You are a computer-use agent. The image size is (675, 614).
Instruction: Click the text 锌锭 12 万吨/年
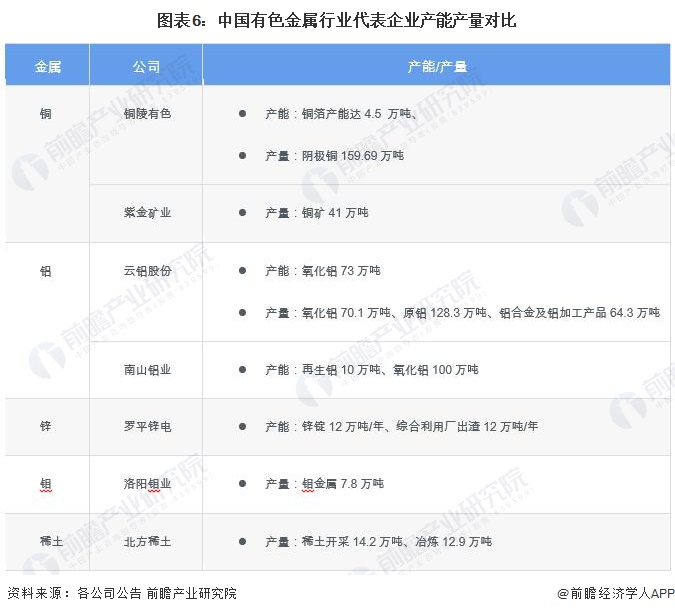click(x=343, y=426)
